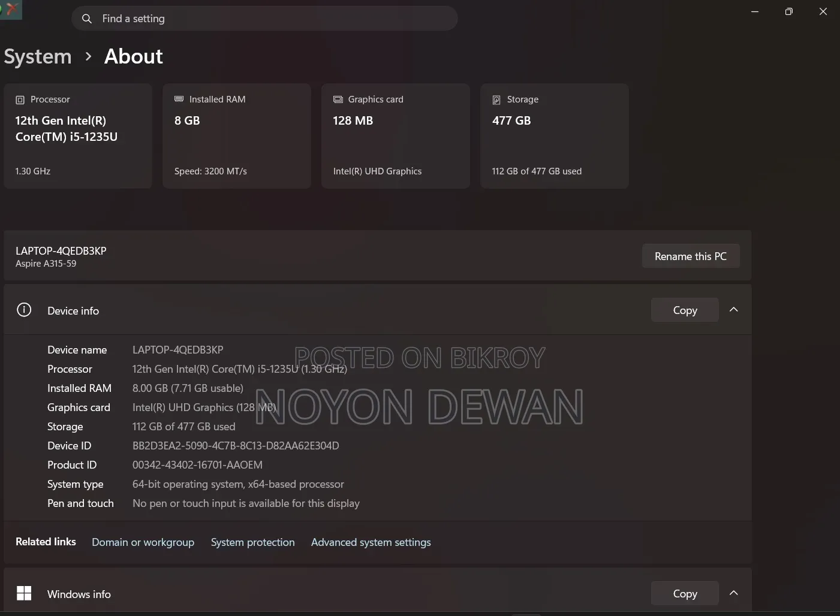Open Domain or workgroup link
The image size is (840, 616).
point(143,542)
